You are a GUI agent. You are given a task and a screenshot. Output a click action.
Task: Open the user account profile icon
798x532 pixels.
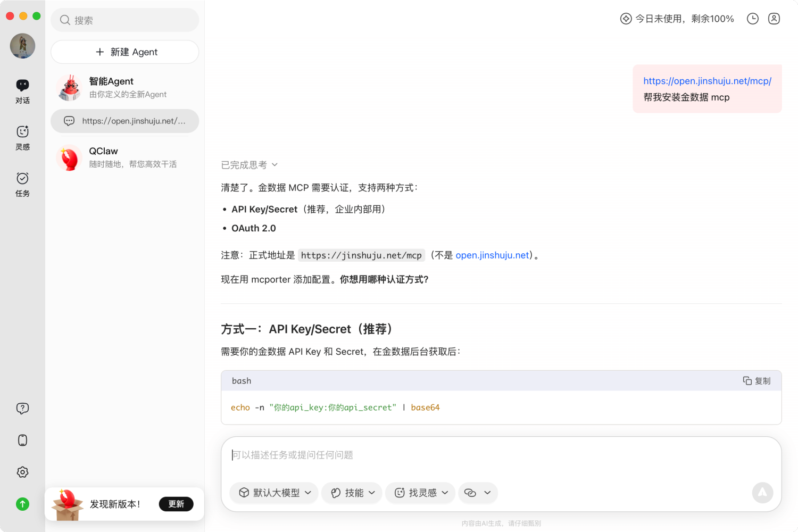pyautogui.click(x=774, y=19)
